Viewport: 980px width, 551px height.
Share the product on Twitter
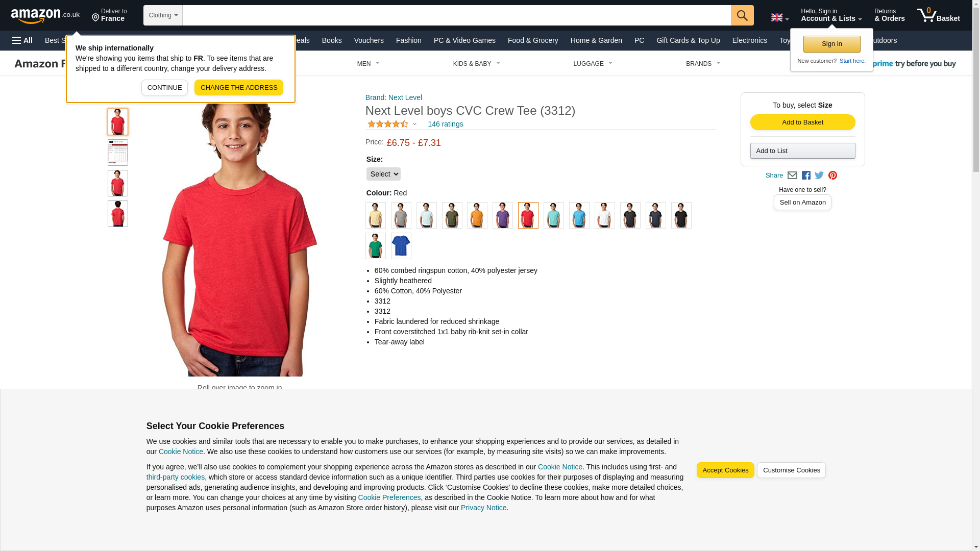coord(819,175)
